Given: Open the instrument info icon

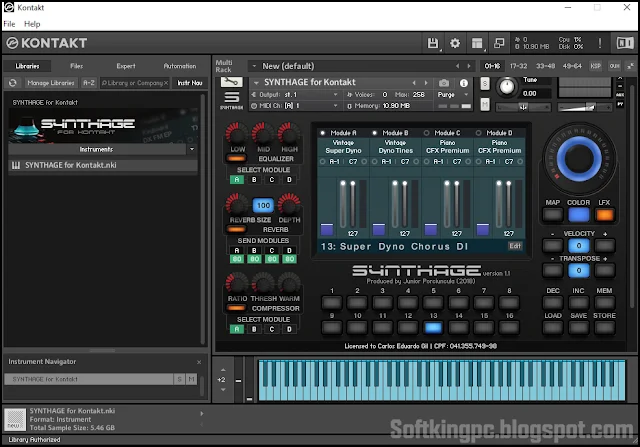Looking at the screenshot, I should 464,83.
